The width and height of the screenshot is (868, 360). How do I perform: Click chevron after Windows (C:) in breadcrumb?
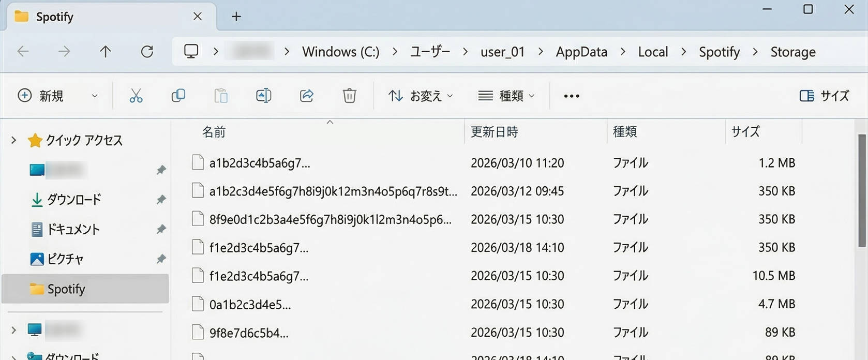(395, 52)
